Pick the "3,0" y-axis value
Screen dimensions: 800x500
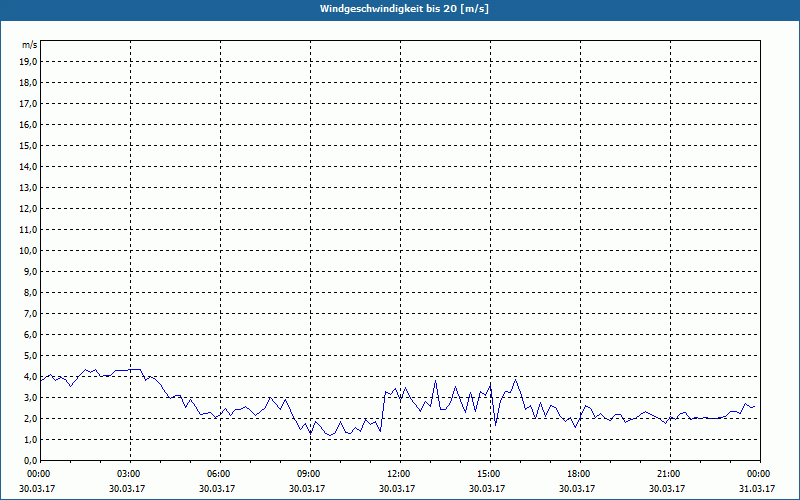30,397
